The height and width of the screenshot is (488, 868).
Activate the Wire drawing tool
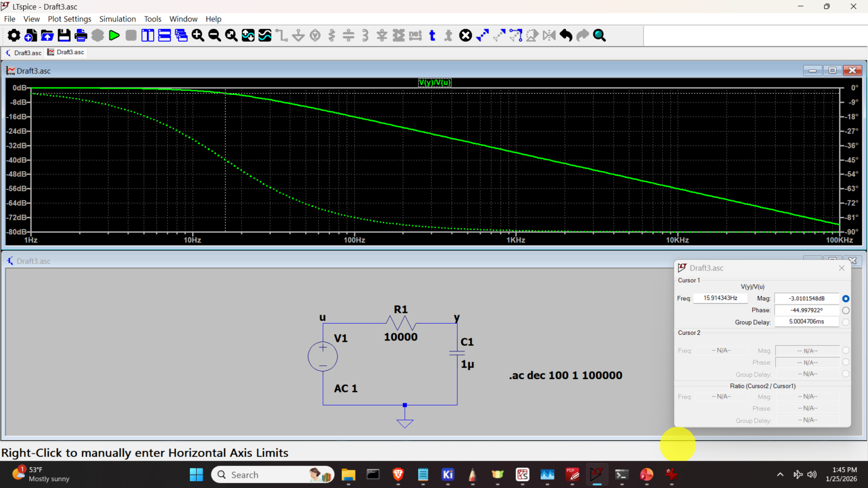282,35
